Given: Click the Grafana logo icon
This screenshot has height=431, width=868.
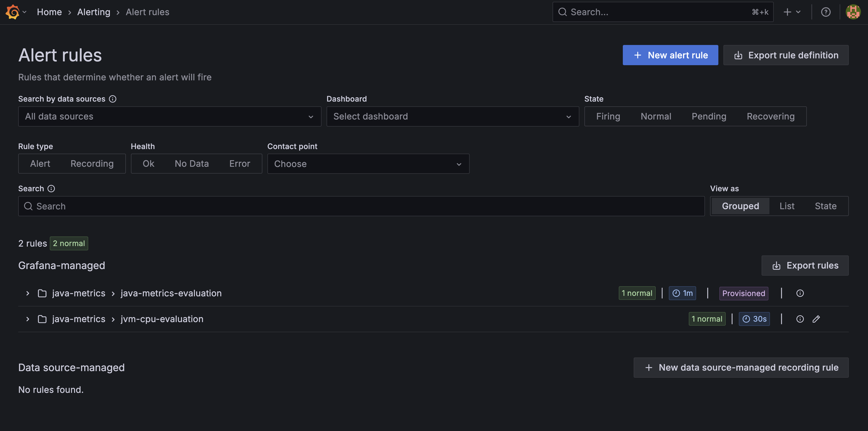Looking at the screenshot, I should click(13, 12).
